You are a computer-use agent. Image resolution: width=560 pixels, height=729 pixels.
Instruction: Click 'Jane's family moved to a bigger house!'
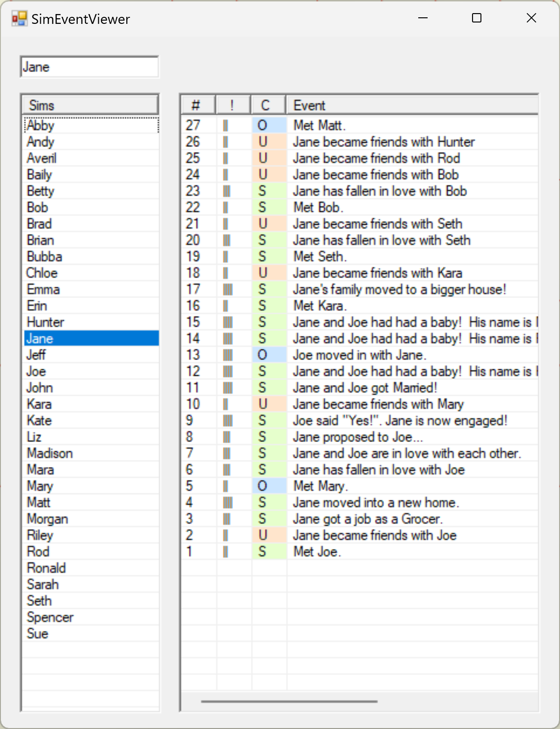pyautogui.click(x=360, y=289)
